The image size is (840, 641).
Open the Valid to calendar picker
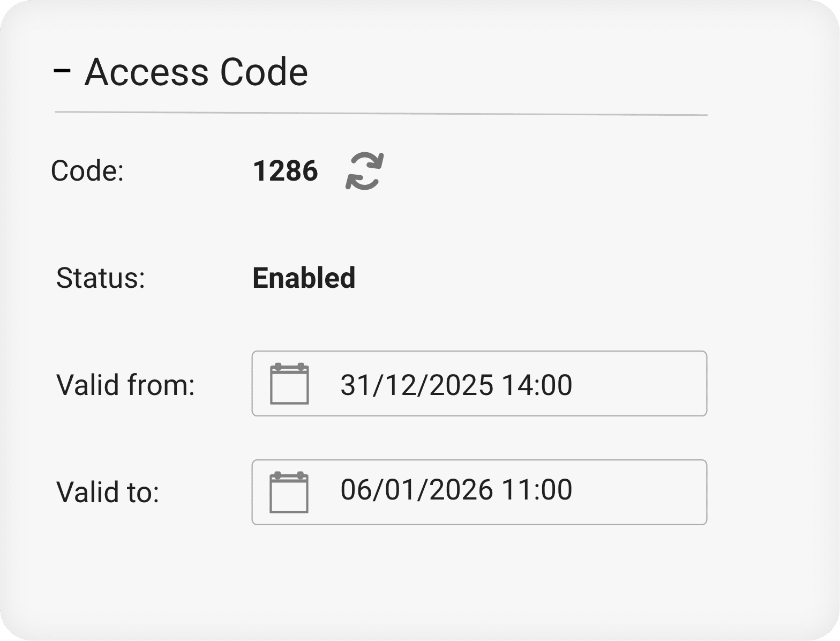click(289, 492)
